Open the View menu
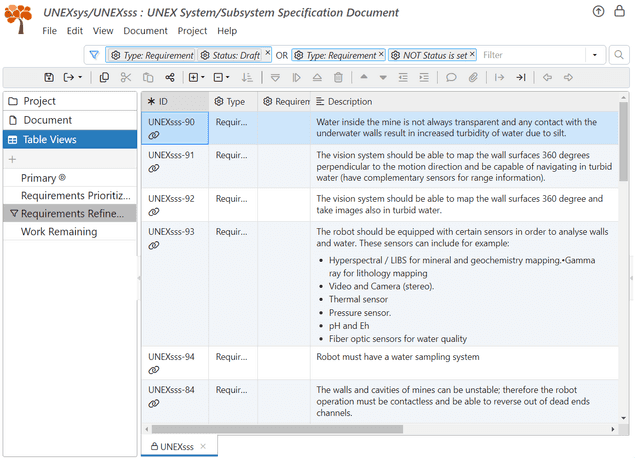This screenshot has width=635, height=458. pos(103,31)
